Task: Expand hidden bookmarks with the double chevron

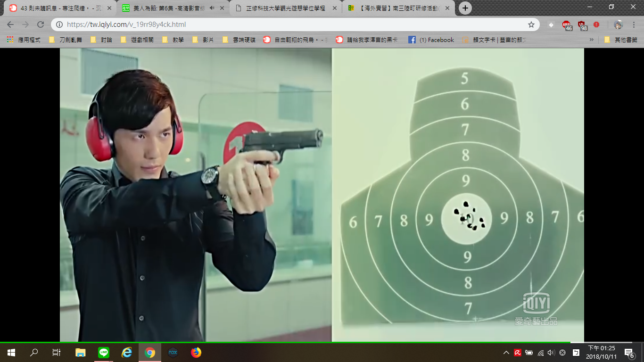Action: tap(591, 40)
